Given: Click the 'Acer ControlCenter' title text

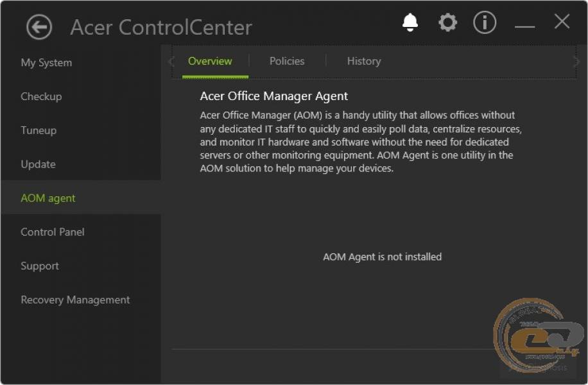Looking at the screenshot, I should [x=161, y=28].
